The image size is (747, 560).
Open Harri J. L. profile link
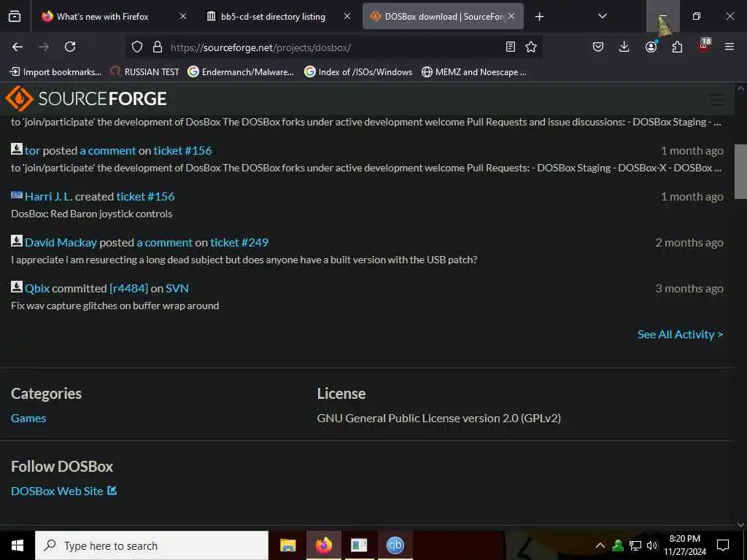(x=49, y=196)
